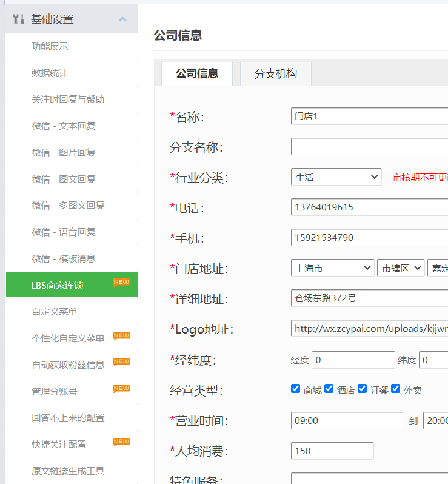Image resolution: width=448 pixels, height=484 pixels.
Task: Click the 09:00 opening time field
Action: pyautogui.click(x=347, y=420)
